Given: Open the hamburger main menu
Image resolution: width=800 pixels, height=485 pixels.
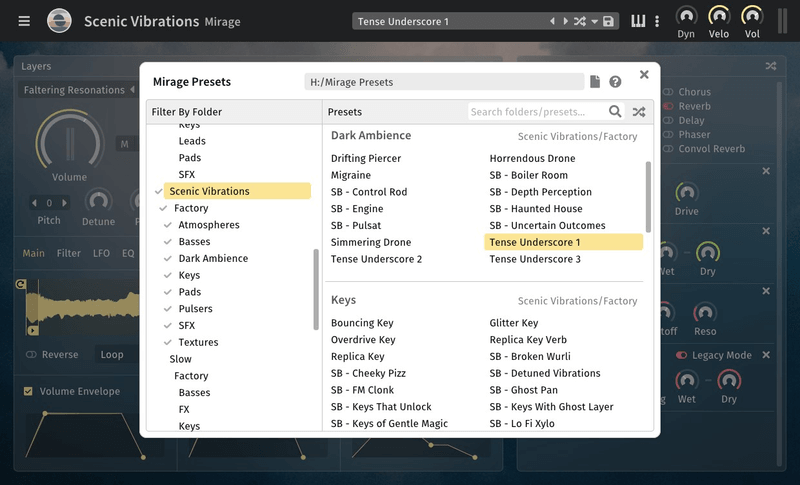Looking at the screenshot, I should click(x=24, y=21).
